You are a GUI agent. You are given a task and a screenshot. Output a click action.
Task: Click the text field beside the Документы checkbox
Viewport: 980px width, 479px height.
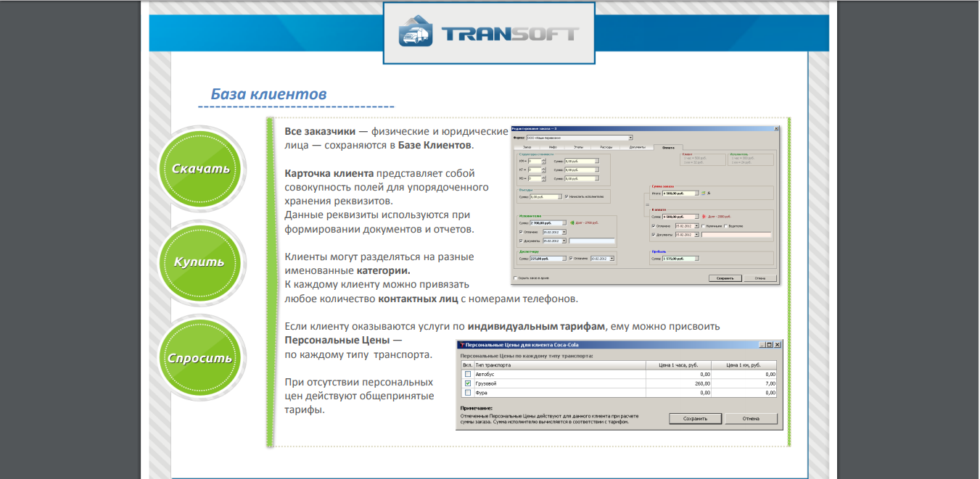coord(737,235)
